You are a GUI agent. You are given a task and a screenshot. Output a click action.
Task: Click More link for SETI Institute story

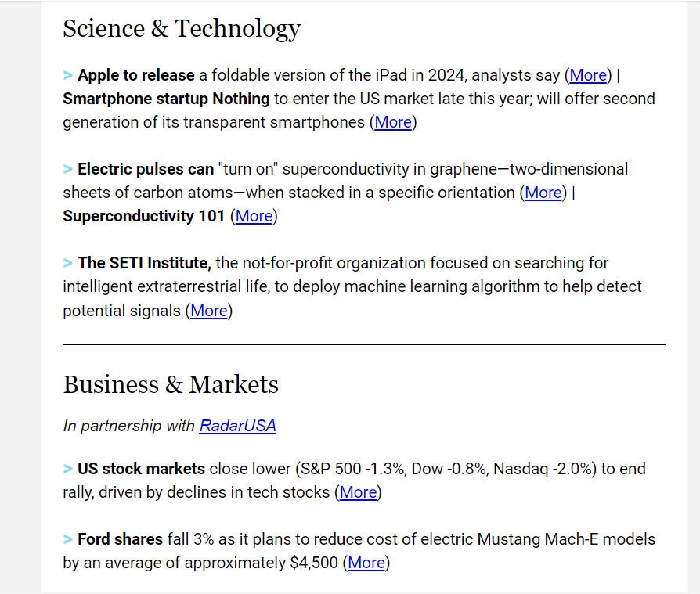pos(209,311)
